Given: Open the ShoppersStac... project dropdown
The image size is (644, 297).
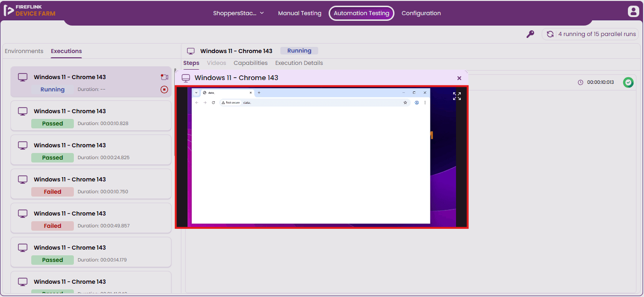Looking at the screenshot, I should (239, 13).
